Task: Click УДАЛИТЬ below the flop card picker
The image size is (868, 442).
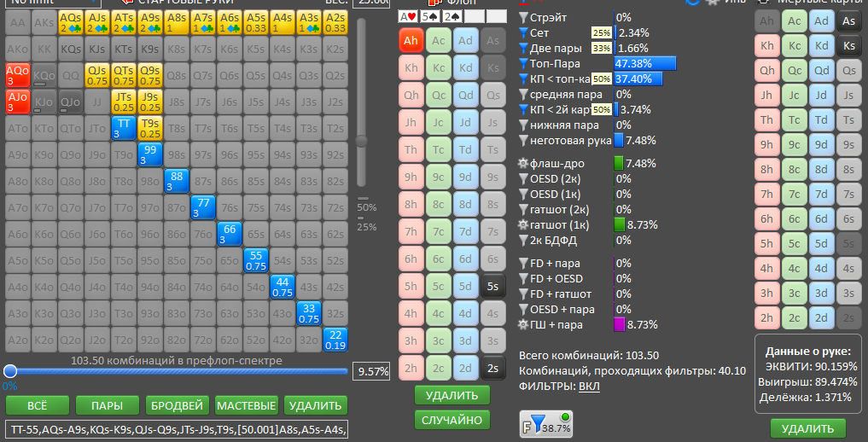Action: coord(452,395)
